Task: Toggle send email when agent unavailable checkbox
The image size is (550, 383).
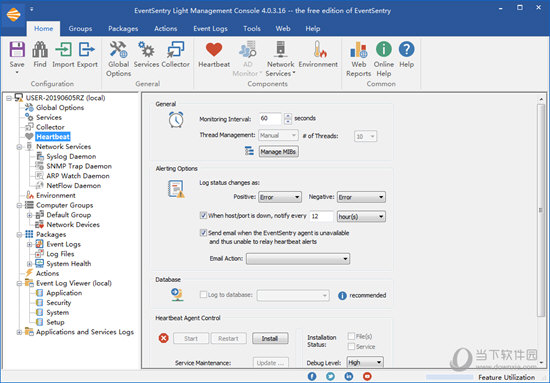Action: tap(203, 233)
